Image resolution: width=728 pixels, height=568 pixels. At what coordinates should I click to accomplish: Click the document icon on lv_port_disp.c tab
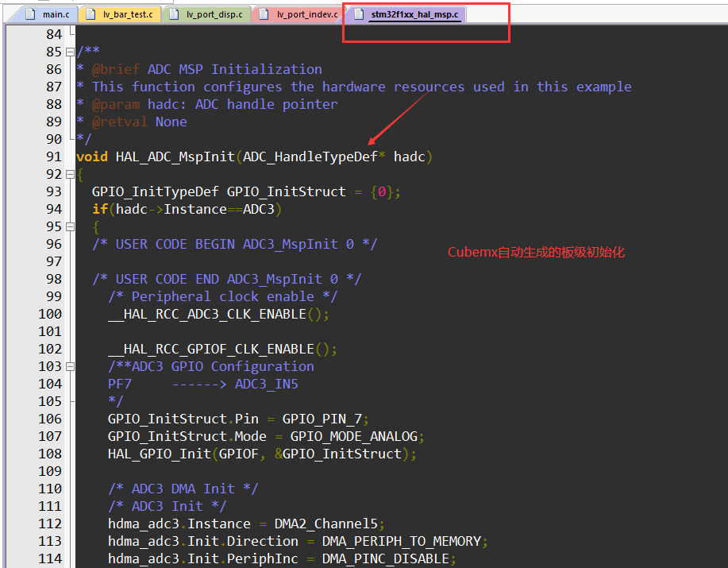pos(174,14)
